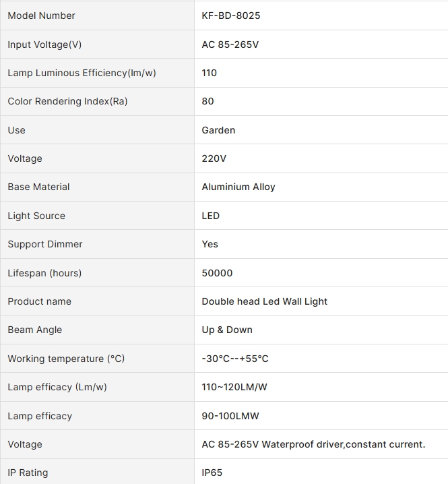Click the Light Source LED value
This screenshot has height=484, width=448.
[x=211, y=216]
